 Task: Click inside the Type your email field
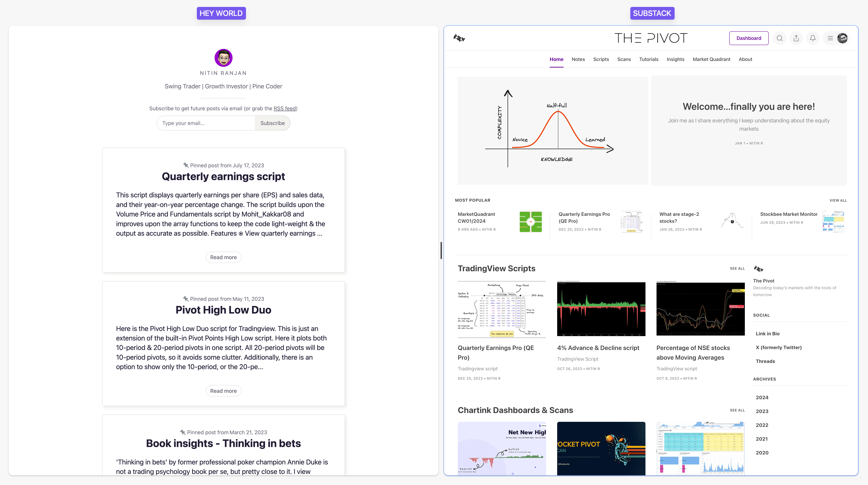click(206, 123)
